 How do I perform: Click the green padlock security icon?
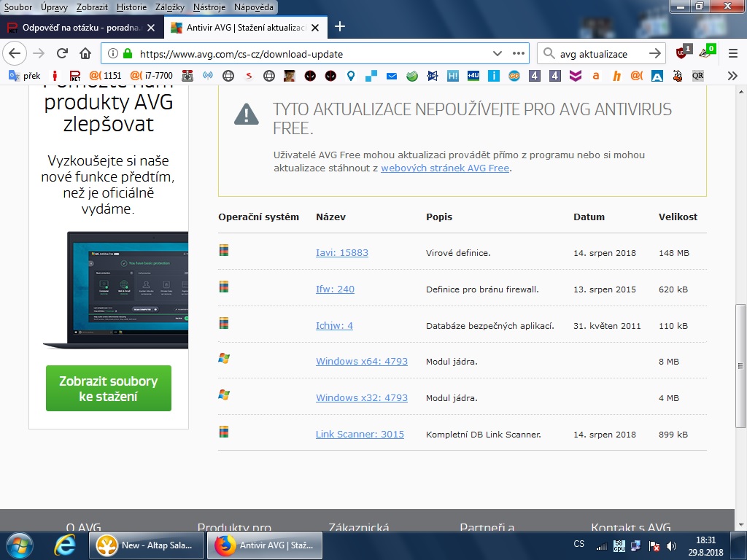(x=127, y=53)
